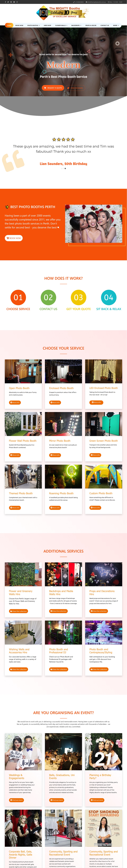Expand the Backdrops menu dropdown
Image resolution: width=127 pixels, height=868 pixels.
(x=76, y=25)
